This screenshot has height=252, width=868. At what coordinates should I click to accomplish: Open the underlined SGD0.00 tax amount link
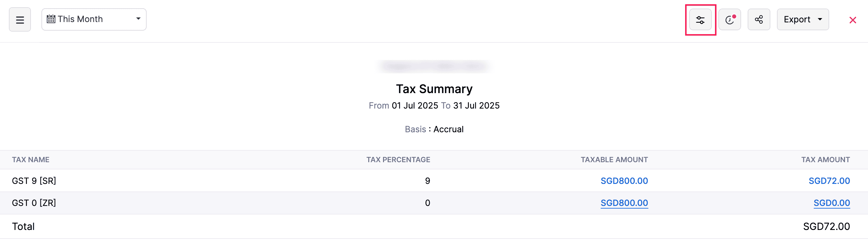tap(832, 203)
